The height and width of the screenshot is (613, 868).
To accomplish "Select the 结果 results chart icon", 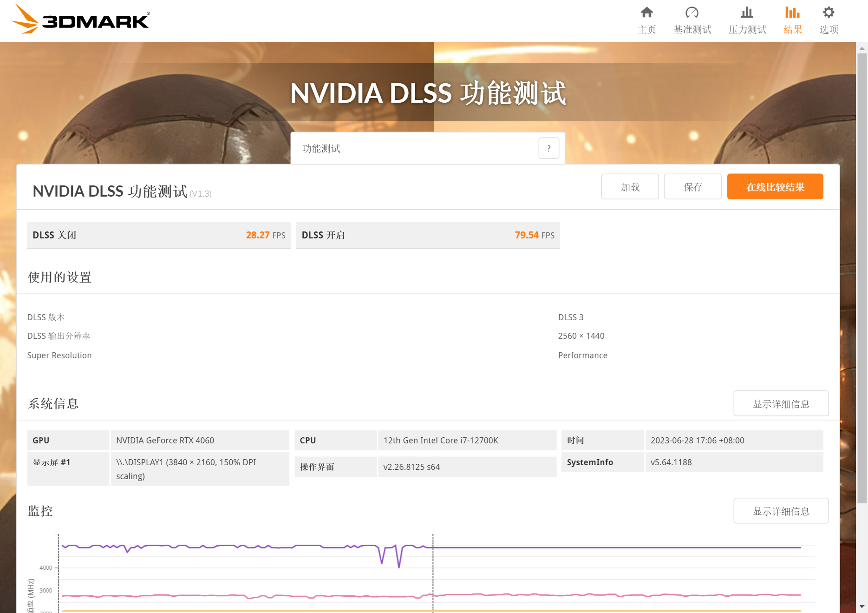I will (x=792, y=12).
